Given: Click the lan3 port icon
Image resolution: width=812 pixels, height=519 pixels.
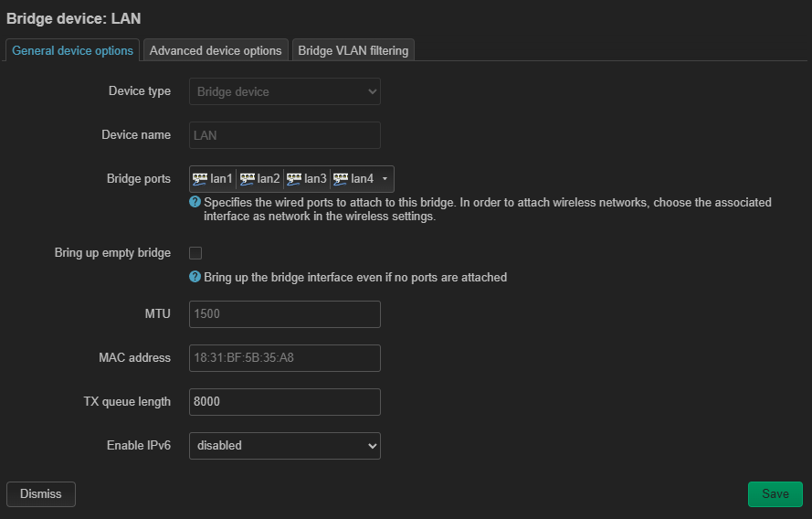Looking at the screenshot, I should pos(294,178).
